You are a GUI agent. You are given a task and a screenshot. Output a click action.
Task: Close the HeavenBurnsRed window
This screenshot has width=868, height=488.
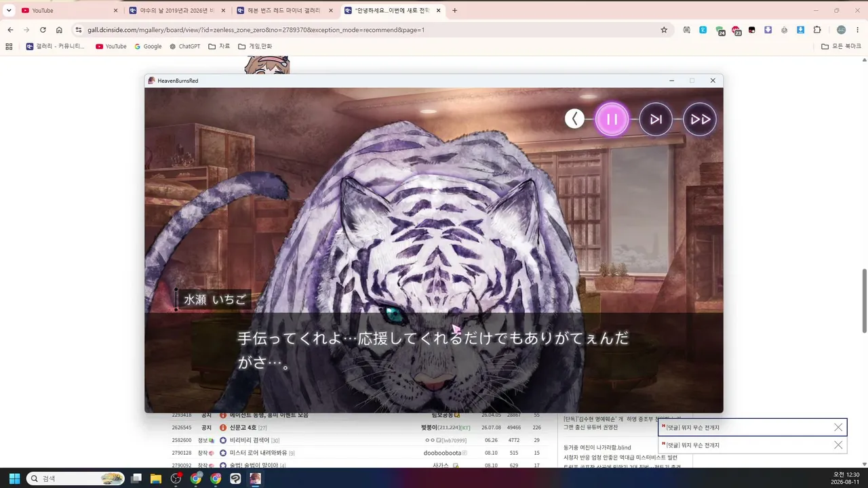pos(713,81)
